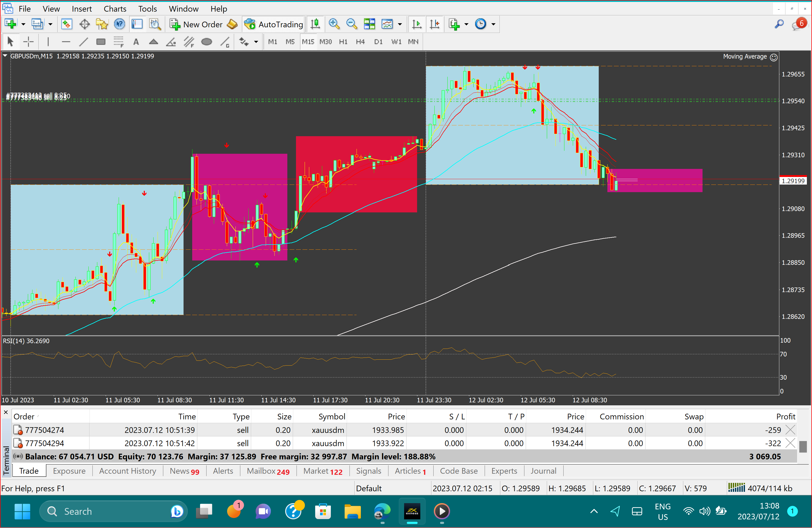Viewport: 812px width, 528px height.
Task: Switch to Journal tab
Action: [x=543, y=471]
